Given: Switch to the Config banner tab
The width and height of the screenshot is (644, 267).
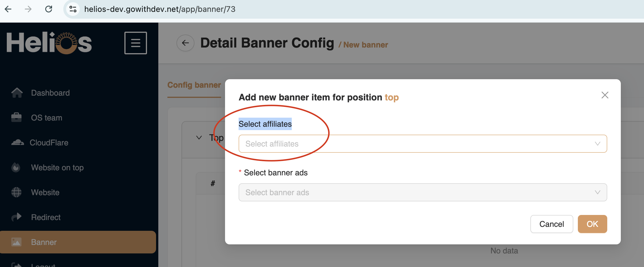Looking at the screenshot, I should click(194, 85).
